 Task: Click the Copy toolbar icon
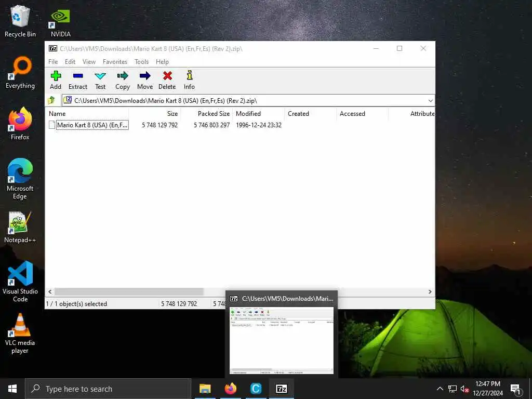(123, 76)
